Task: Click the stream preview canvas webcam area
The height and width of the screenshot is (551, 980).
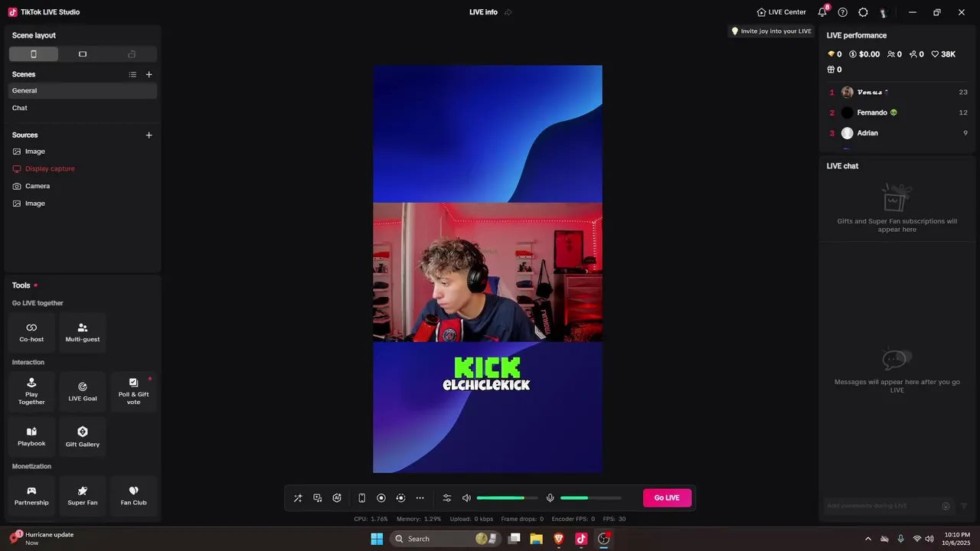Action: pos(487,272)
